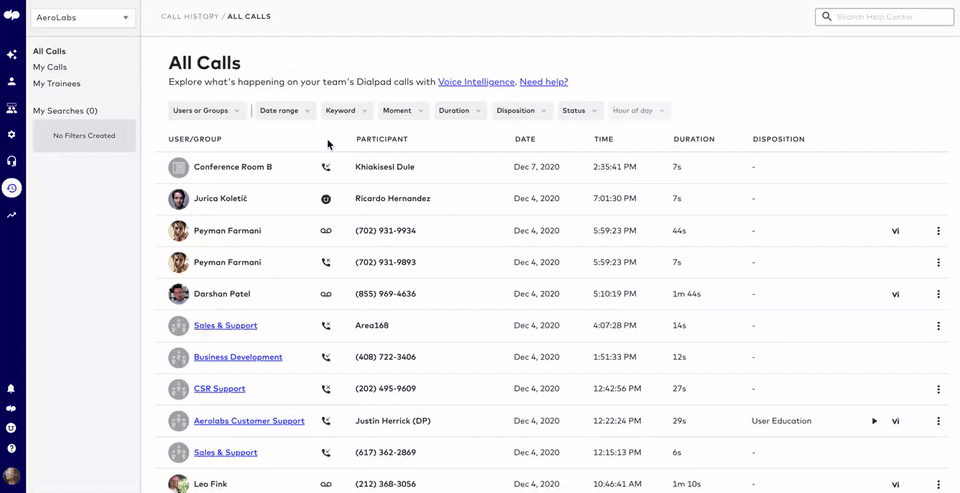Click the smiley face sidebar icon
The height and width of the screenshot is (493, 960).
11,428
